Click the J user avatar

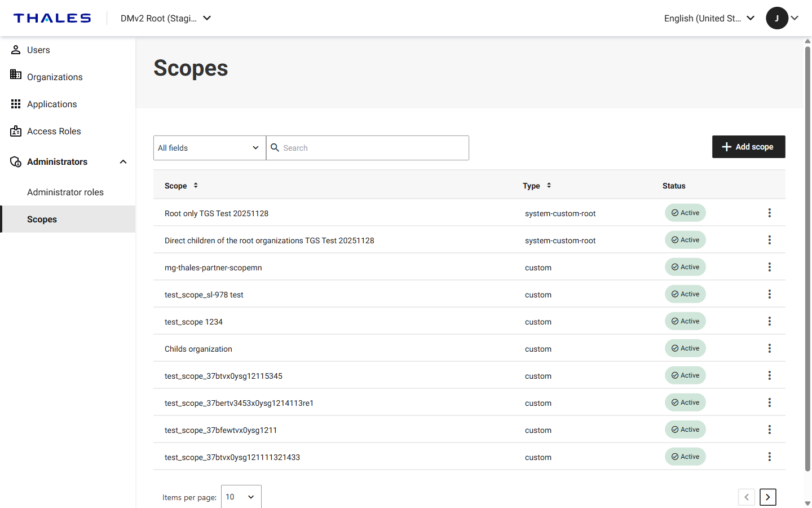[x=777, y=18]
